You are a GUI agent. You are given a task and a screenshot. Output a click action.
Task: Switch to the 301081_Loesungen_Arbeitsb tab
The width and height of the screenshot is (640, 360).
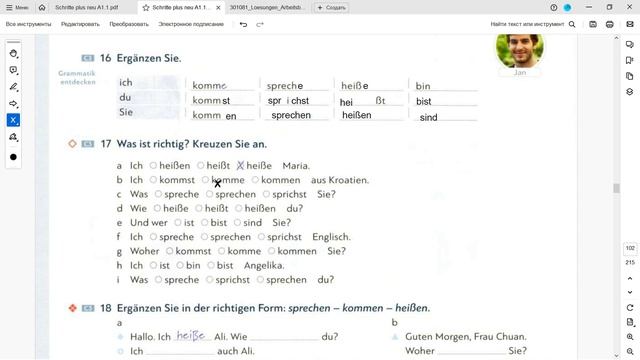266,7
